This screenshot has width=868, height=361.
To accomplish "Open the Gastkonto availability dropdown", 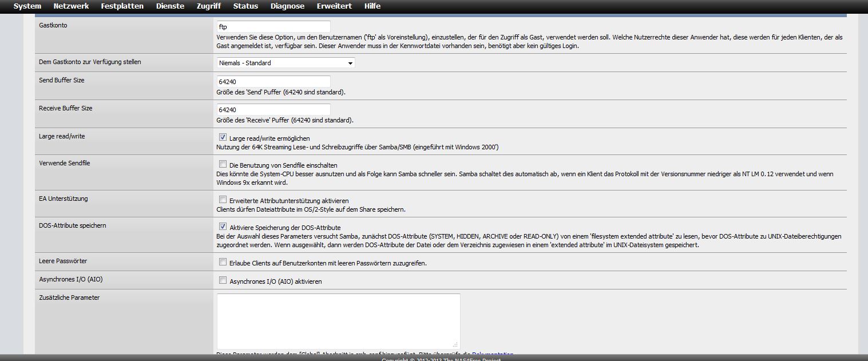I will (x=286, y=63).
